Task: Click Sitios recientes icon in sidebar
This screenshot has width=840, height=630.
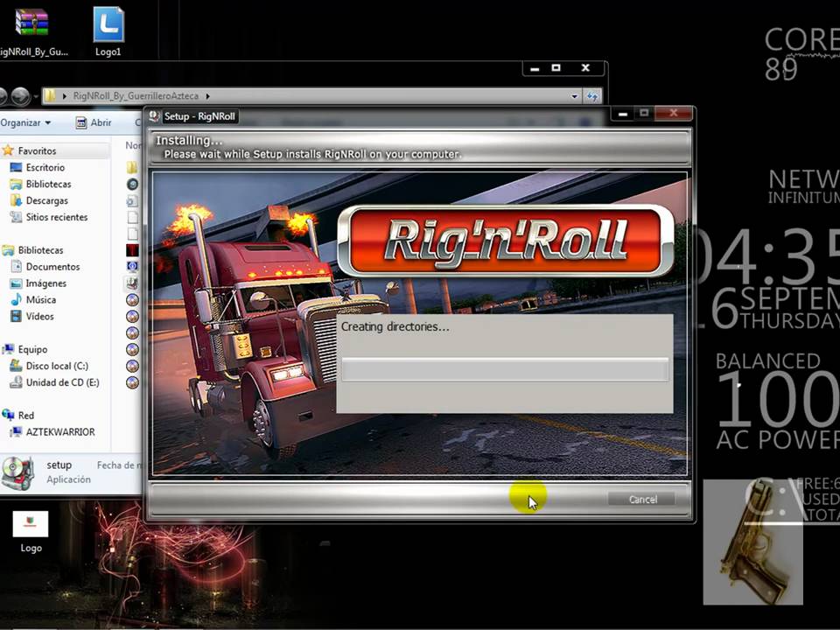Action: click(16, 218)
